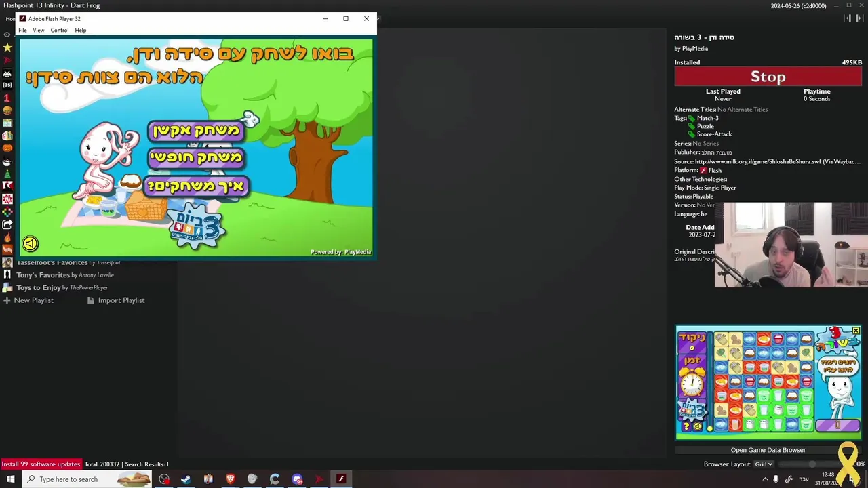This screenshot has height=488, width=868.
Task: Open the milk.org.il Source link
Action: click(778, 161)
